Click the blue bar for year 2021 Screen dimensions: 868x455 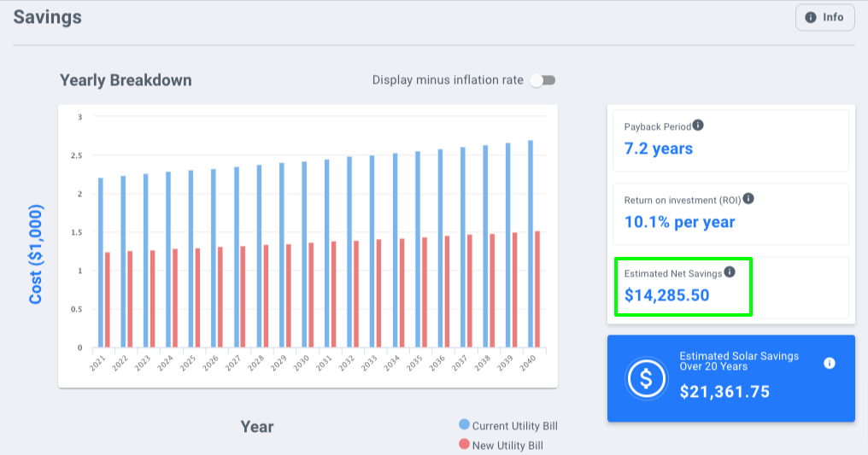pos(101,263)
